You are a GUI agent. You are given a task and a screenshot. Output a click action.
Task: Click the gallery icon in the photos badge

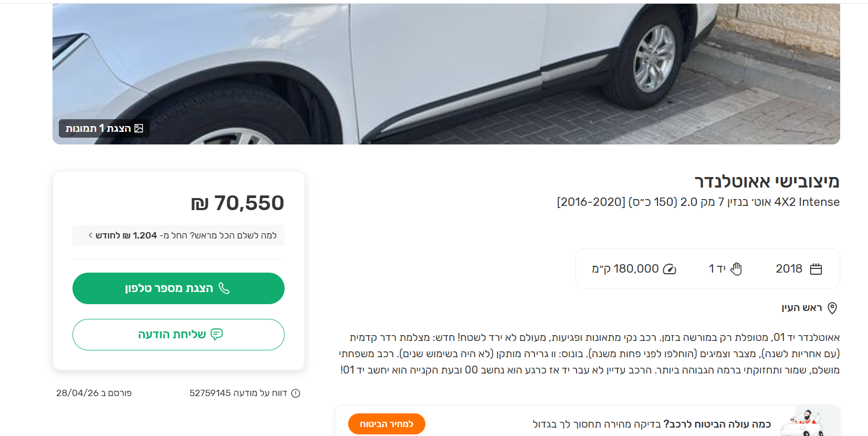pos(139,128)
